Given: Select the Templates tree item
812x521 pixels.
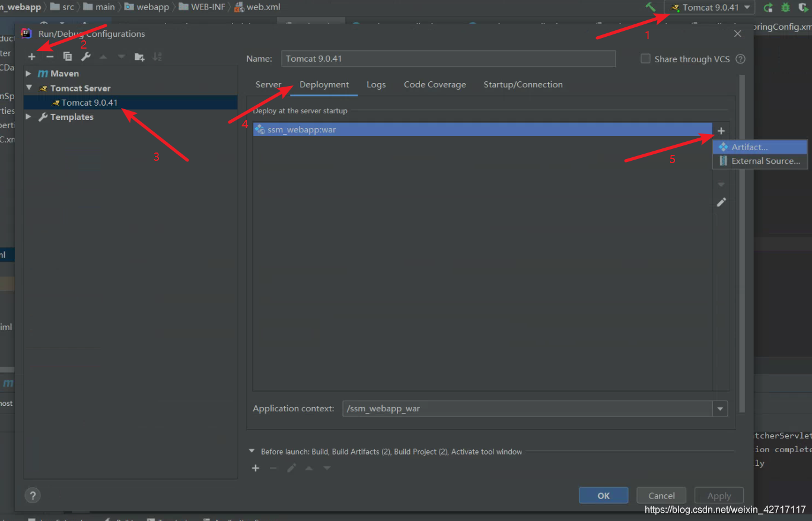Looking at the screenshot, I should pyautogui.click(x=72, y=117).
